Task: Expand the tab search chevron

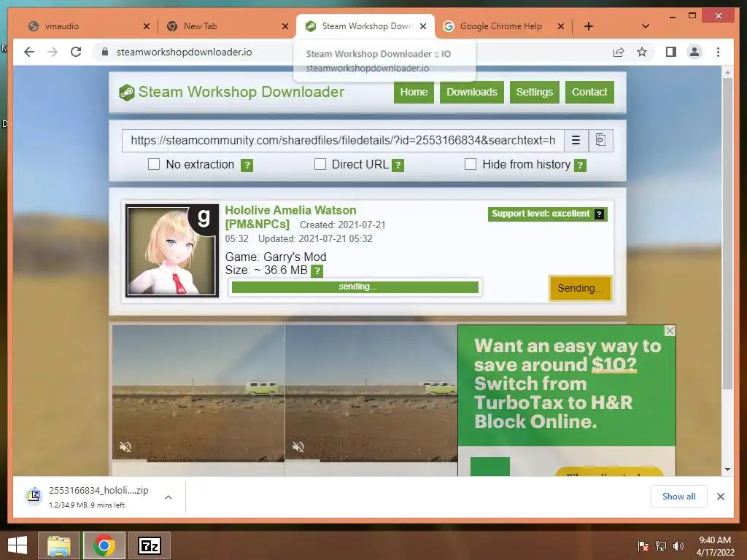Action: point(646,26)
